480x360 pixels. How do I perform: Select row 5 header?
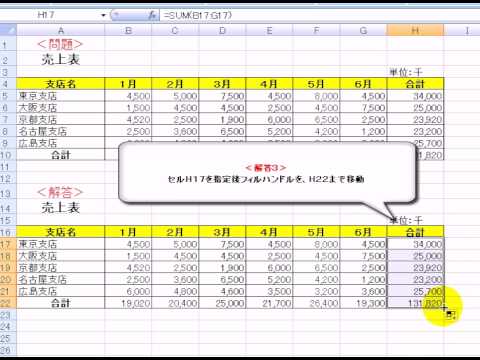tap(8, 96)
